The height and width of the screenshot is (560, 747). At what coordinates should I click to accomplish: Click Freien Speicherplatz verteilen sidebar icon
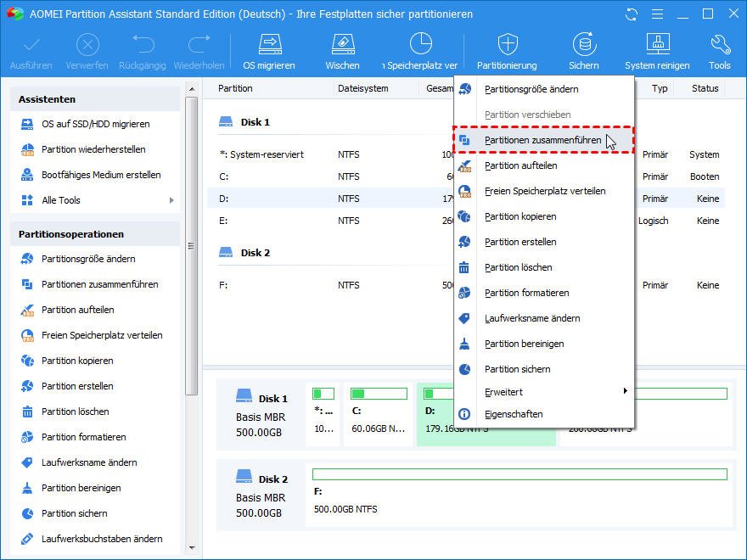27,335
